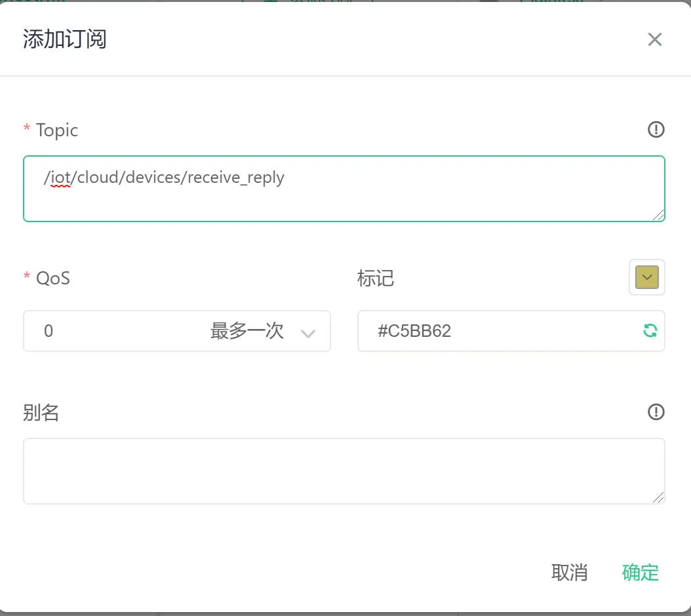The image size is (691, 616).
Task: Click the 别名 info exclamation icon
Action: 656,412
